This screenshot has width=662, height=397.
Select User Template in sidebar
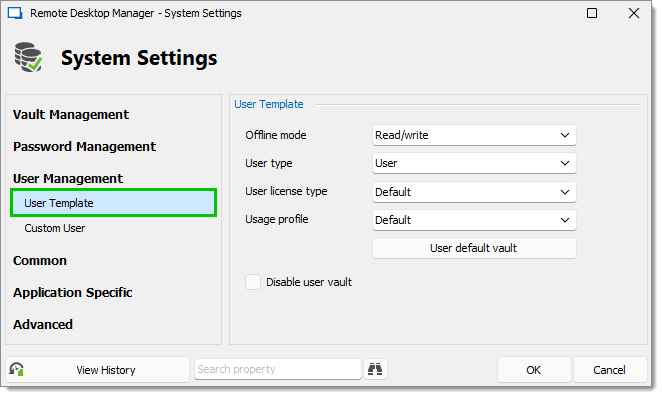[x=114, y=203]
